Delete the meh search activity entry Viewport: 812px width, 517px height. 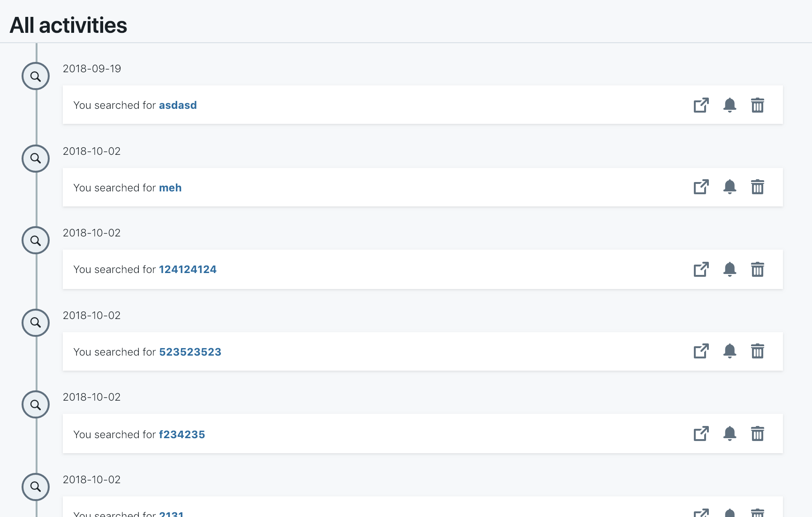tap(758, 187)
